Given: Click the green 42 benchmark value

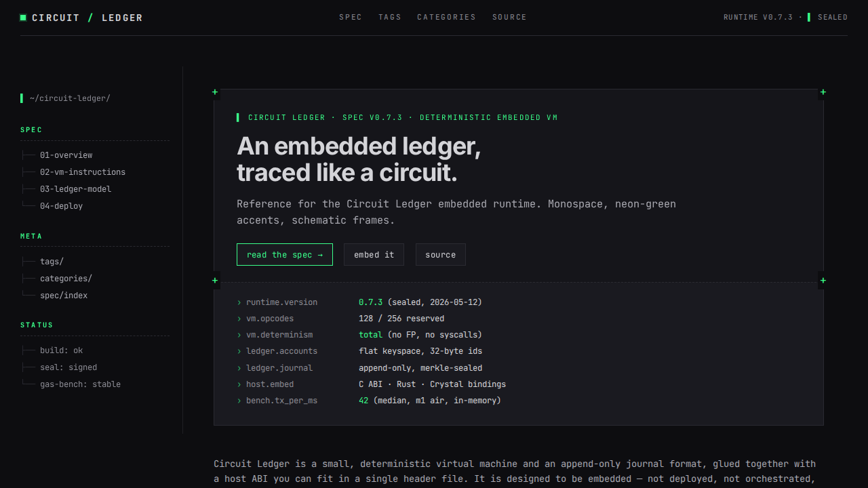Looking at the screenshot, I should tap(363, 401).
